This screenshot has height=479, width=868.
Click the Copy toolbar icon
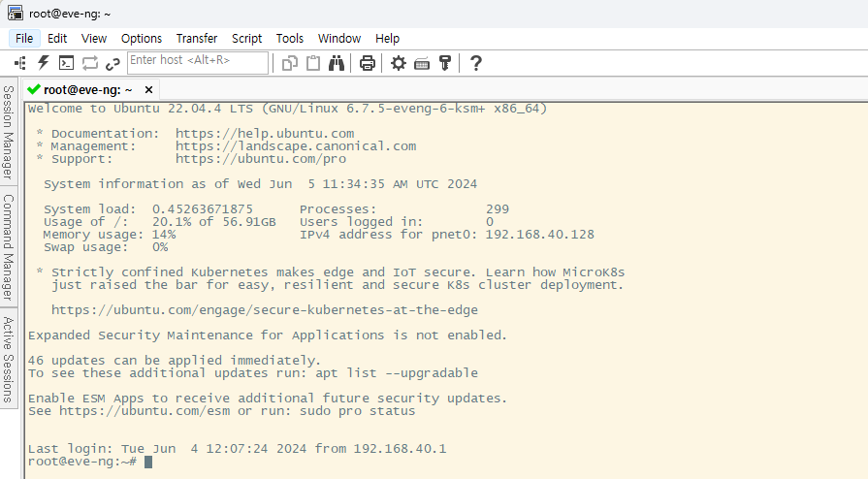click(290, 63)
